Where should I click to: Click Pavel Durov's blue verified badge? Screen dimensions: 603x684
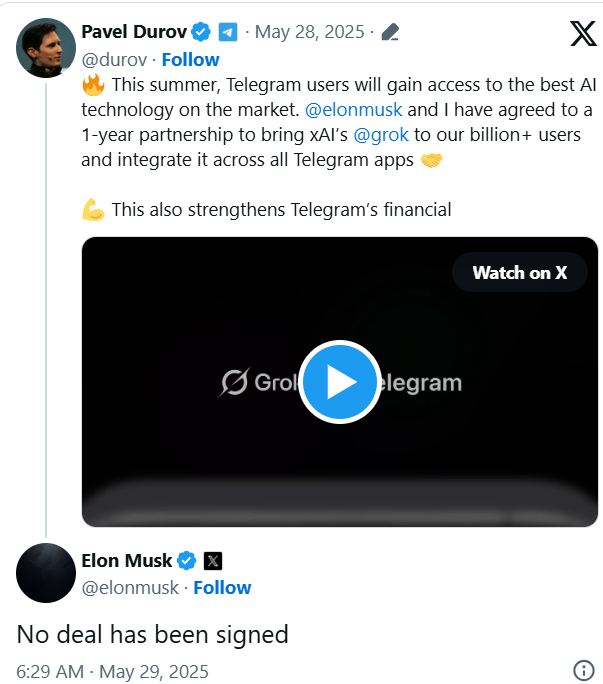(201, 32)
